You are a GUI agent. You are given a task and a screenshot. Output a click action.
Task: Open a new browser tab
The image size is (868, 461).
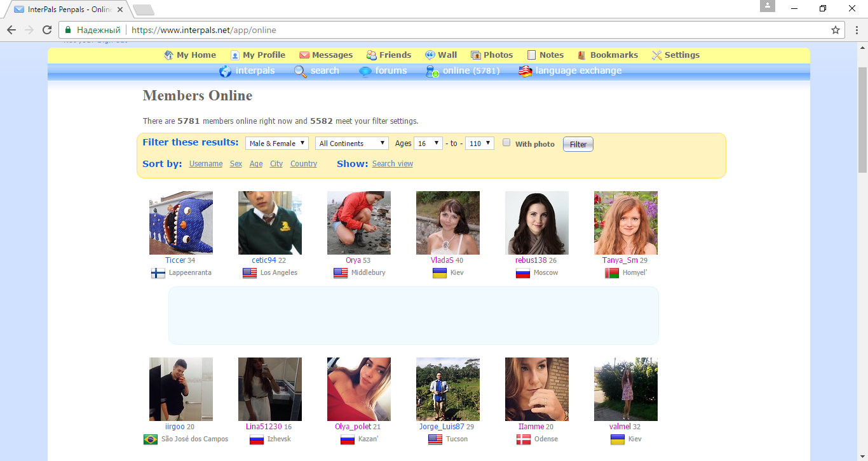(144, 10)
